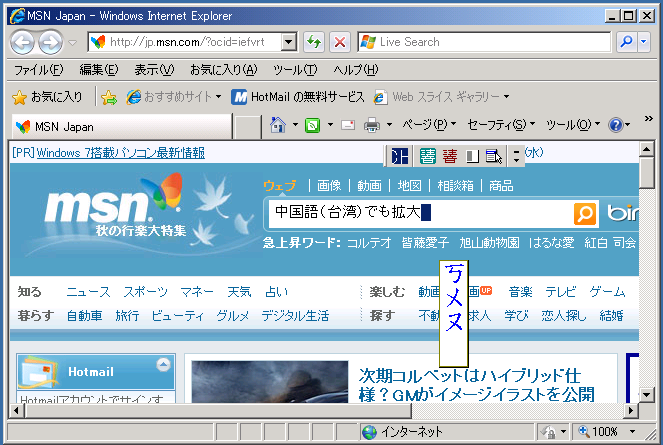The height and width of the screenshot is (445, 663).
Task: Click the IME list window icon
Action: (x=493, y=157)
